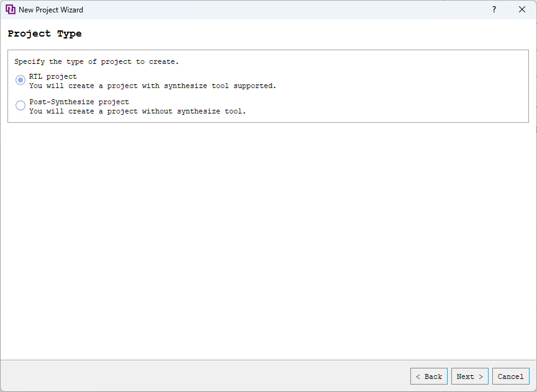Click the Project Type heading
537x392 pixels.
(x=45, y=33)
